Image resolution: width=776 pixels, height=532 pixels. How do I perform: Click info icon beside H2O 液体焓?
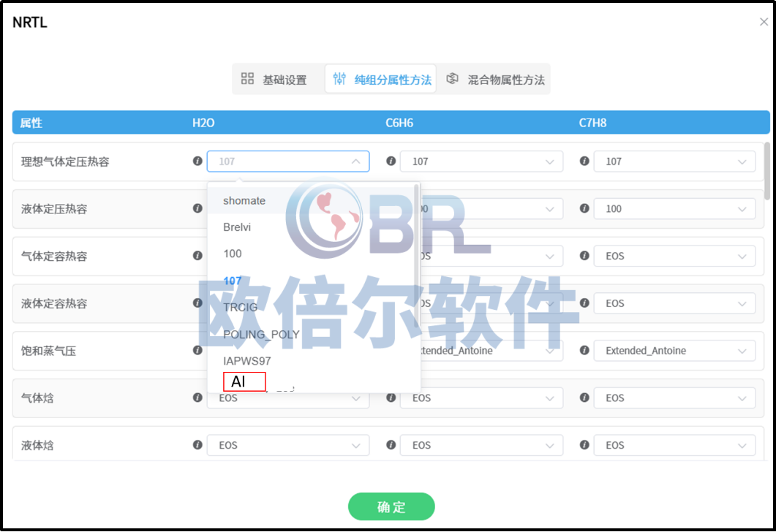click(197, 444)
